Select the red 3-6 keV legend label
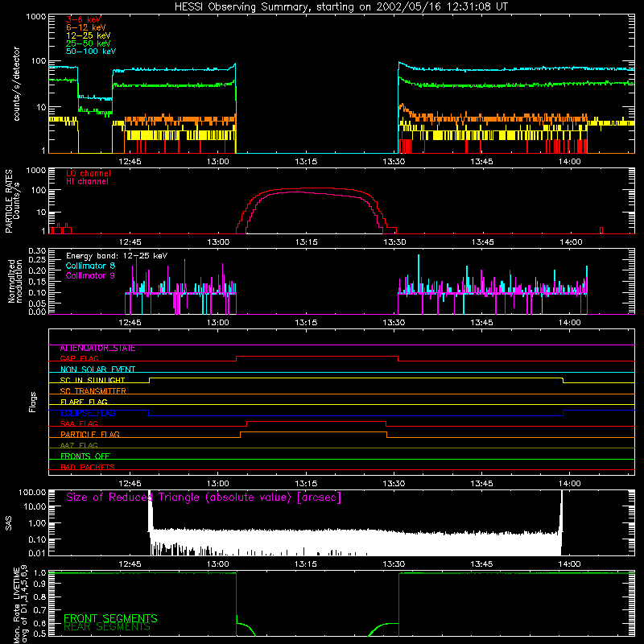The image size is (644, 644). pyautogui.click(x=84, y=19)
